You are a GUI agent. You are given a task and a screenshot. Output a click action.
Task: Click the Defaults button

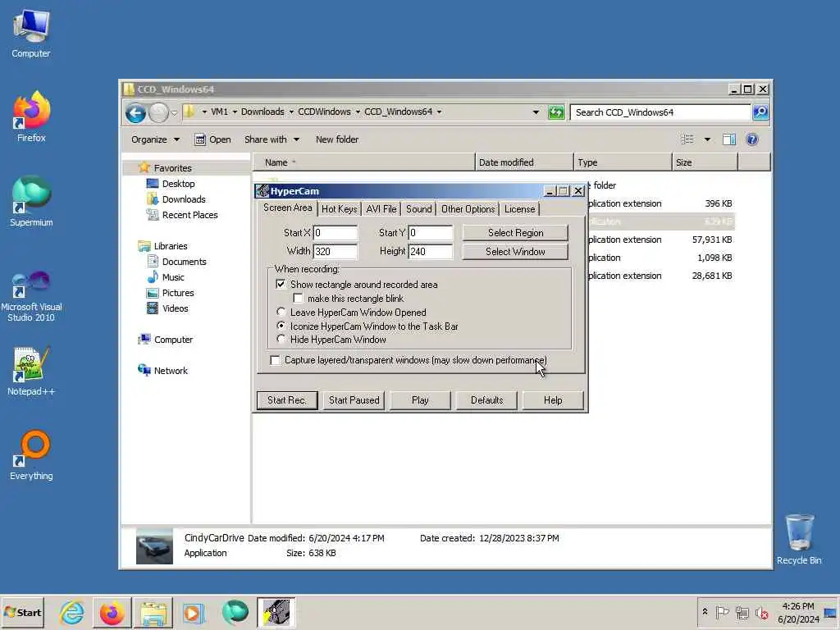[x=487, y=400]
